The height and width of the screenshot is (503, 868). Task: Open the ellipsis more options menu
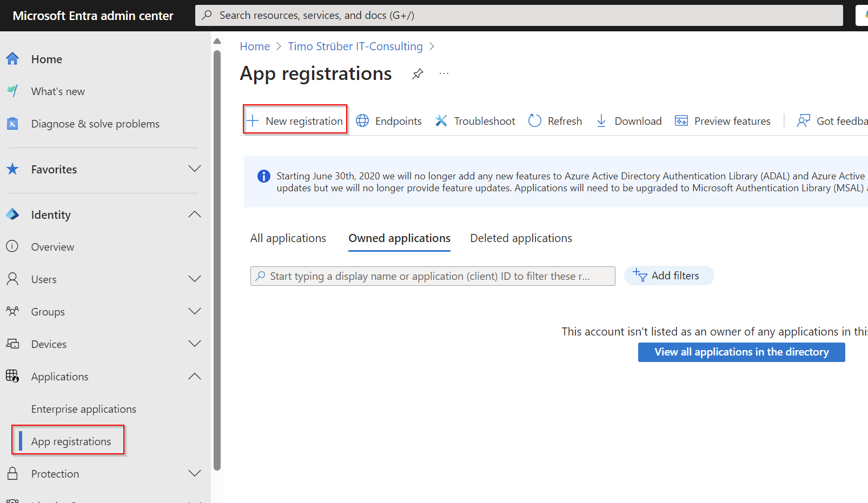[443, 74]
